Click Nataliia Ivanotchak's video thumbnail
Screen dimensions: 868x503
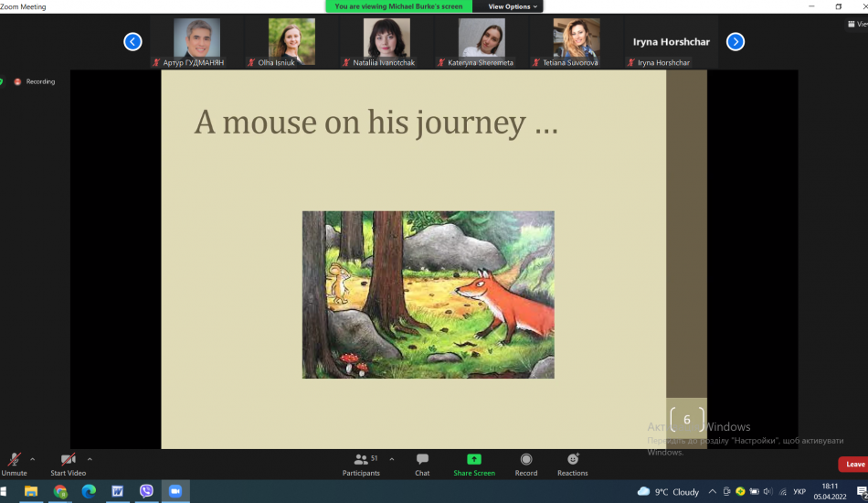[386, 41]
